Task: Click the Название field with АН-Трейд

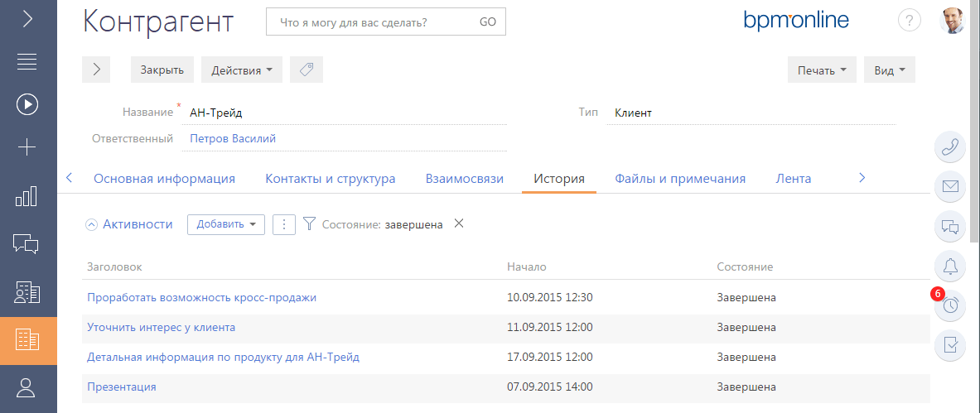Action: coord(344,113)
